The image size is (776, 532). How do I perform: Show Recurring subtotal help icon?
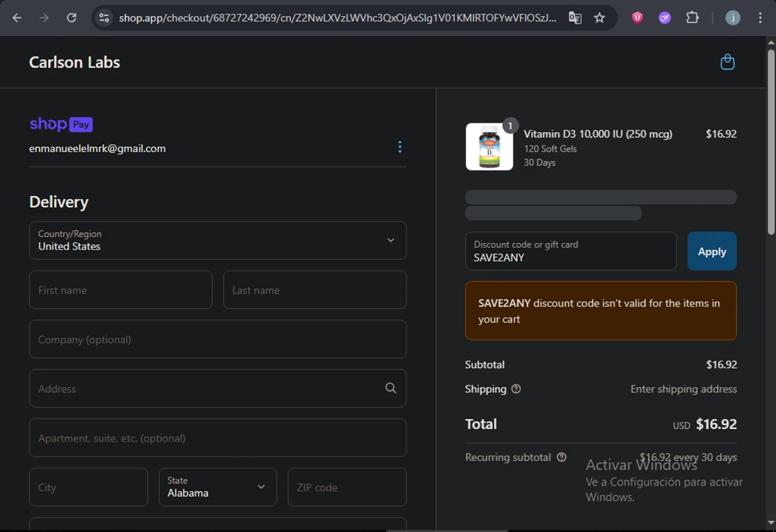561,457
